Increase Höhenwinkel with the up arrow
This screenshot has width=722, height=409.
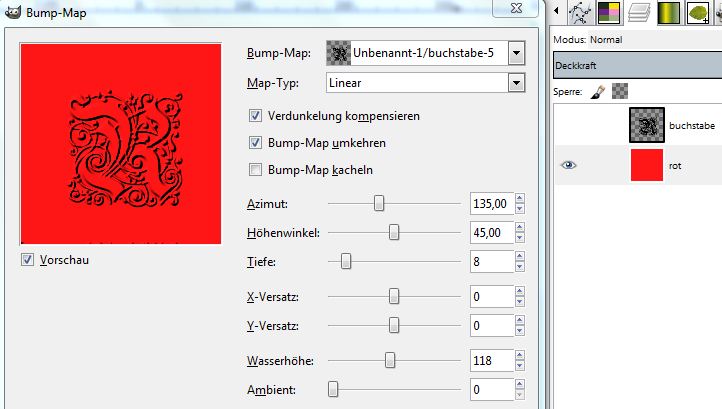tap(520, 228)
